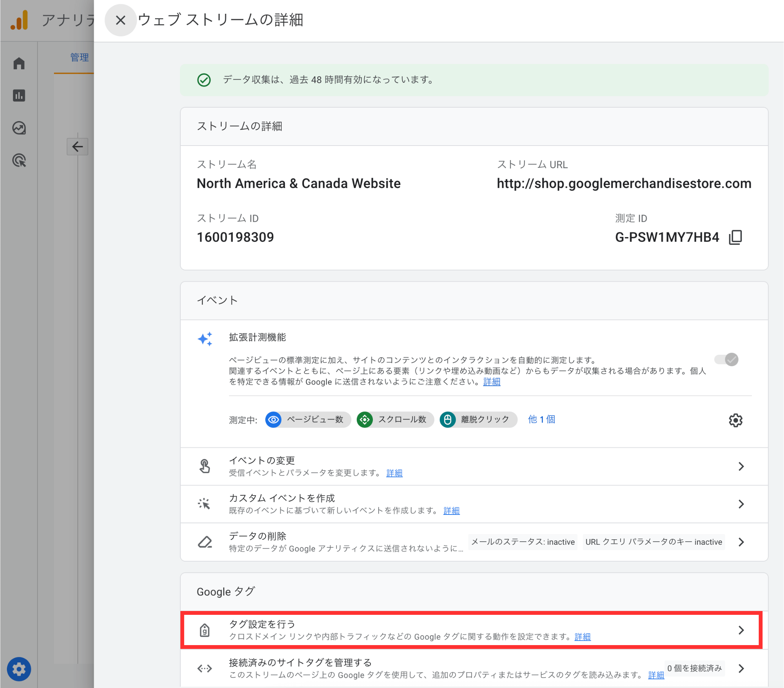Click the タグ設定を行う tag icon

coord(205,630)
